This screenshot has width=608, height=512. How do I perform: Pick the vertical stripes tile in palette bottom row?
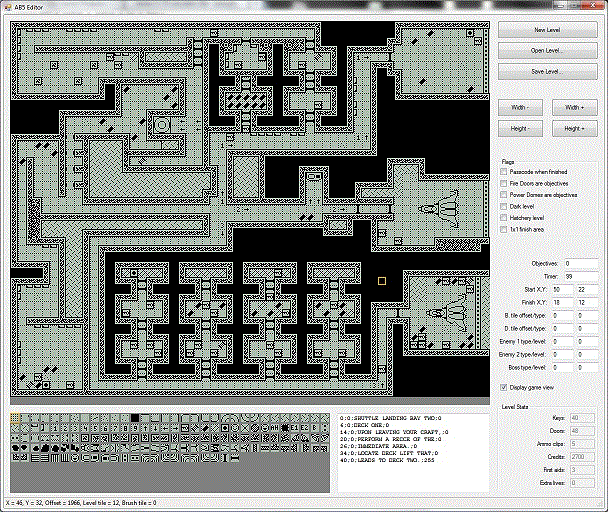click(x=55, y=458)
